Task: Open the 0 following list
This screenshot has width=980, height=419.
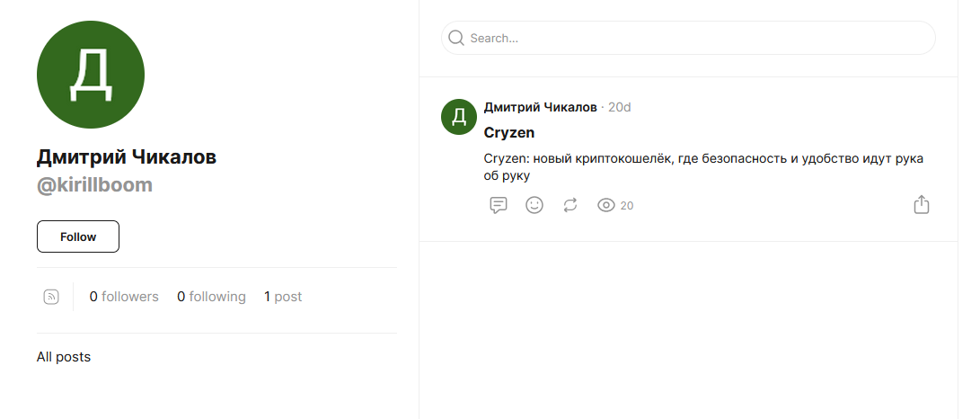Action: pos(211,297)
